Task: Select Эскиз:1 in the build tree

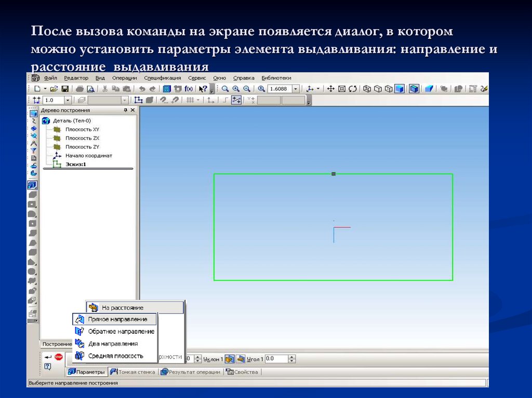Action: [76, 164]
